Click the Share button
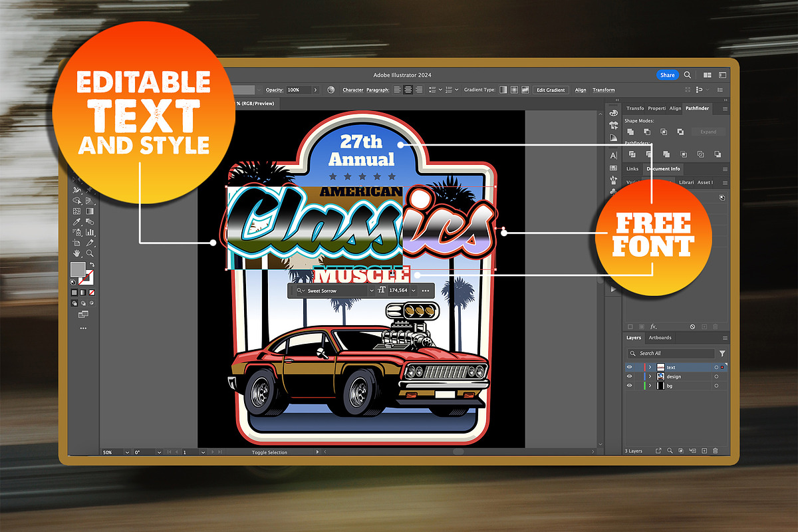798x532 pixels. (x=668, y=75)
